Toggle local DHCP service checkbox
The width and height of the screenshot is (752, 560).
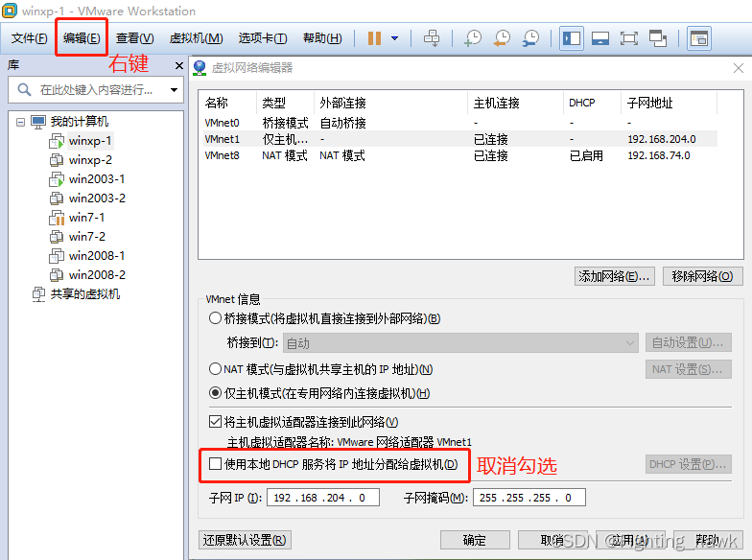[215, 464]
